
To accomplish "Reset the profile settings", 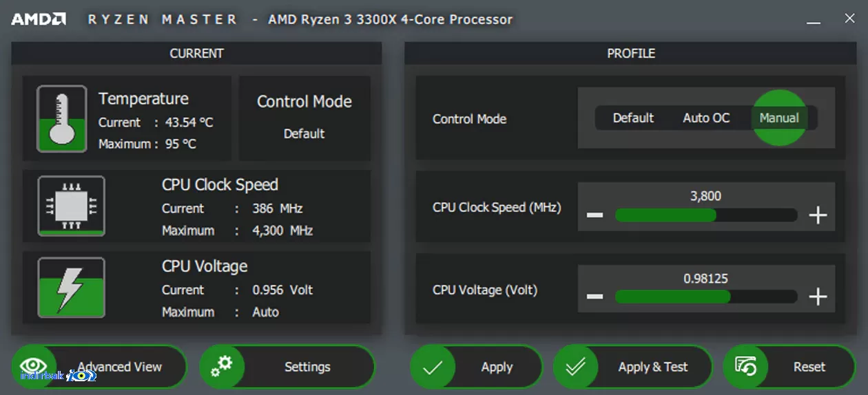I will [x=789, y=367].
